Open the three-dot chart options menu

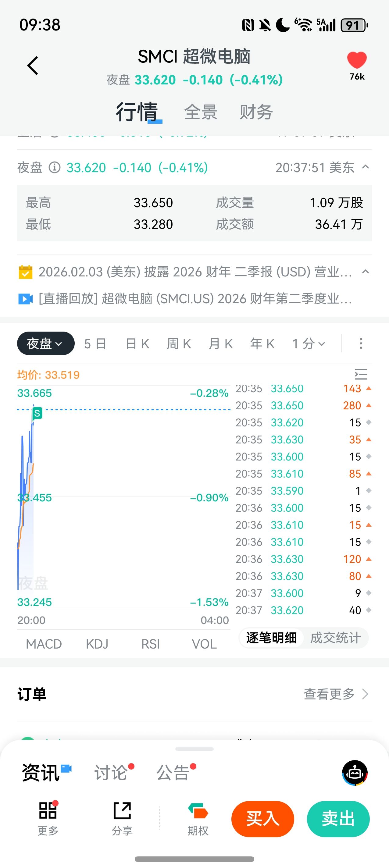[361, 343]
